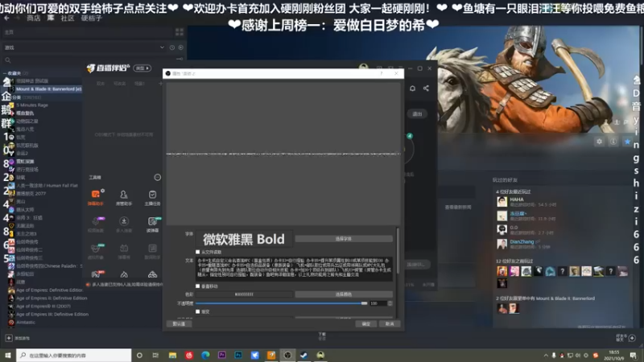Open the 硬柿子 profile tab
The image size is (644, 362).
click(92, 18)
